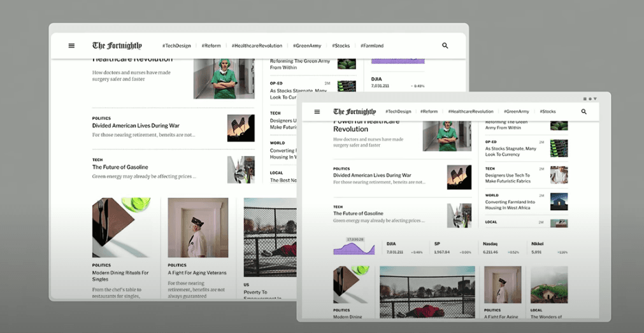Select #TechDesign tag in back window
Screen dimensions: 644x333
point(176,46)
